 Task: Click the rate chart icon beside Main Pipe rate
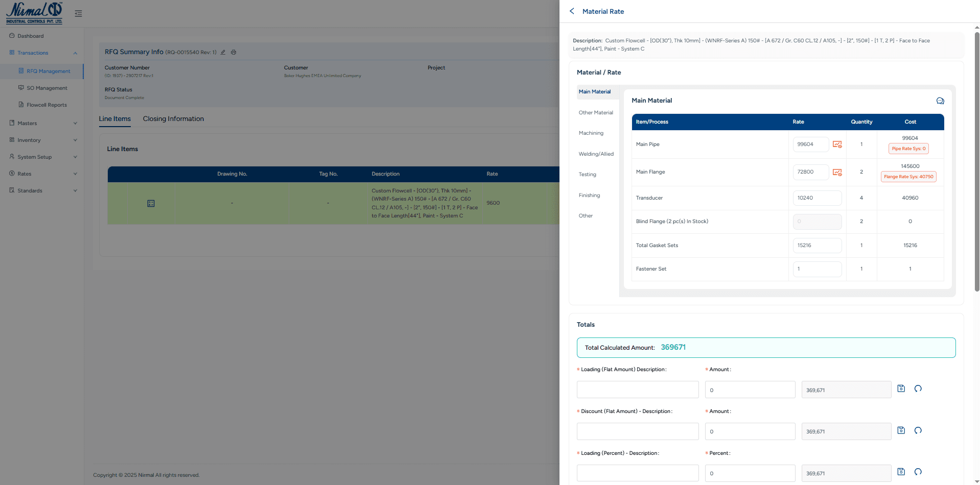(837, 144)
